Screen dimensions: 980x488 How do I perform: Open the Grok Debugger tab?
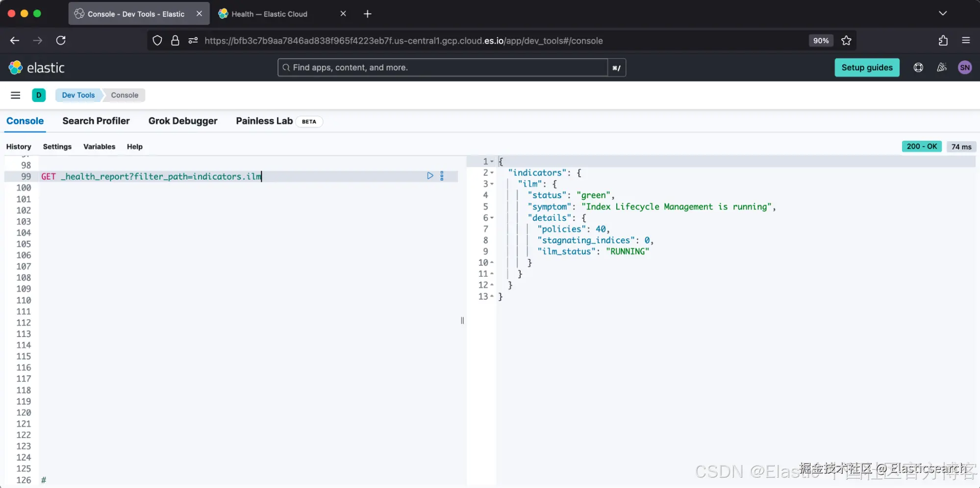tap(183, 121)
